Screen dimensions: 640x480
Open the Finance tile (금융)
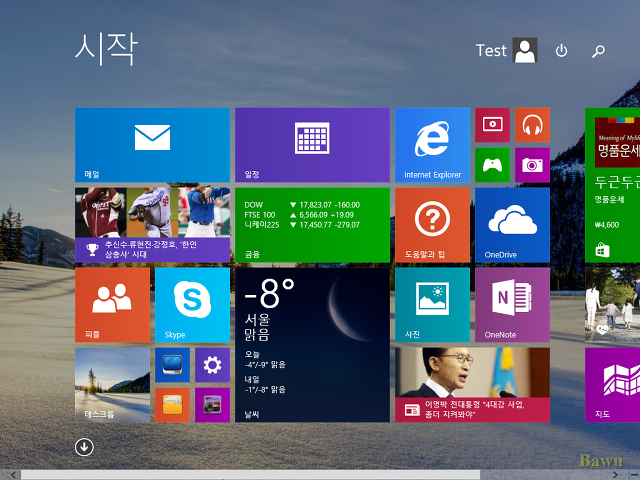[312, 225]
